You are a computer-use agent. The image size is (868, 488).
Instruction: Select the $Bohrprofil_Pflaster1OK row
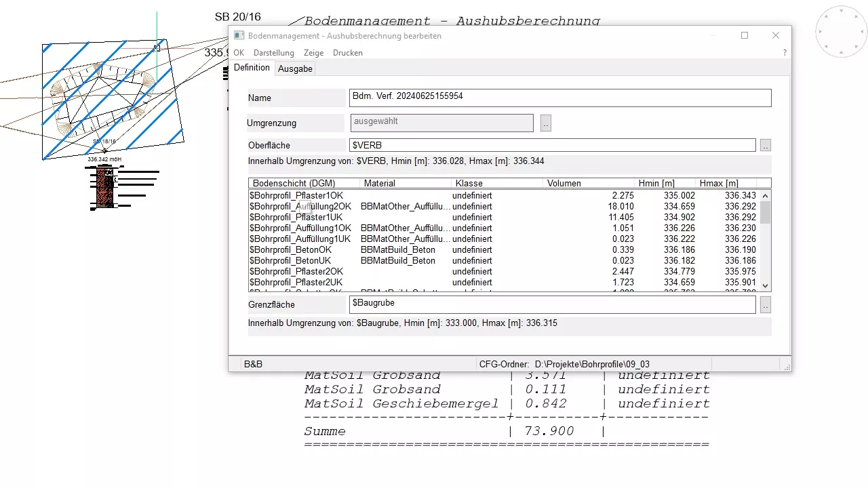(x=504, y=195)
